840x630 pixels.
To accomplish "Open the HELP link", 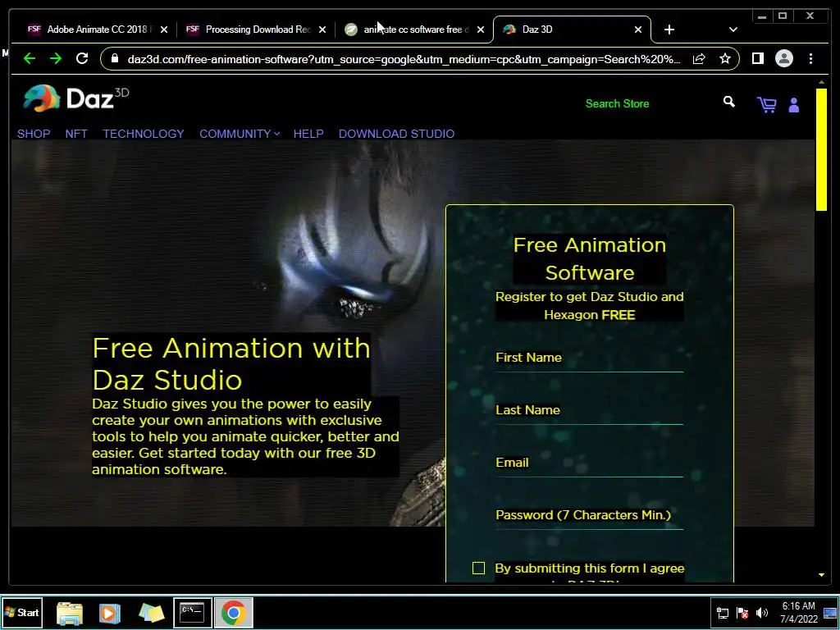I will point(308,134).
